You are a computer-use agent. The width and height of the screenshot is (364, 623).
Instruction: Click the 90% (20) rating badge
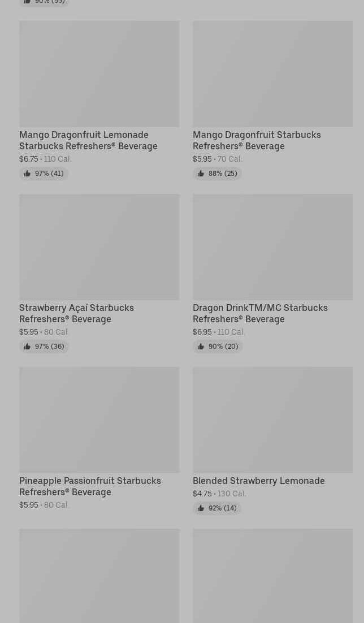218,347
